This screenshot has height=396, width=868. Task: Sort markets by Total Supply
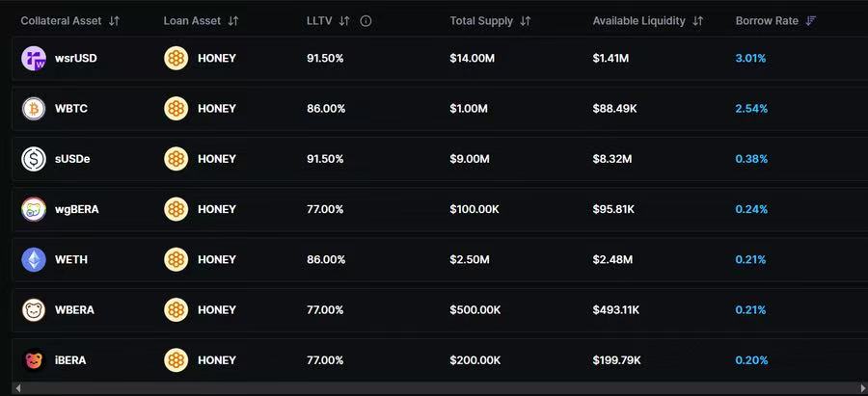pyautogui.click(x=526, y=20)
